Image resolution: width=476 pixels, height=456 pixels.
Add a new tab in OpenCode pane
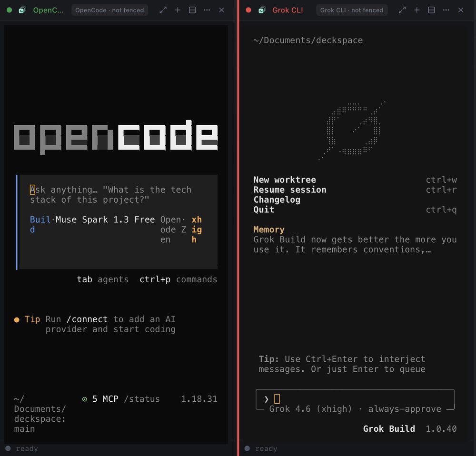[x=178, y=10]
